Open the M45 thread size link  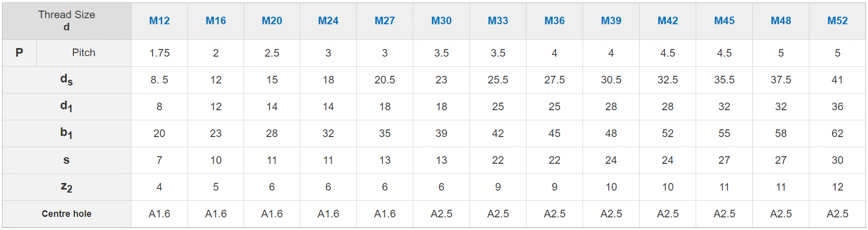(725, 21)
